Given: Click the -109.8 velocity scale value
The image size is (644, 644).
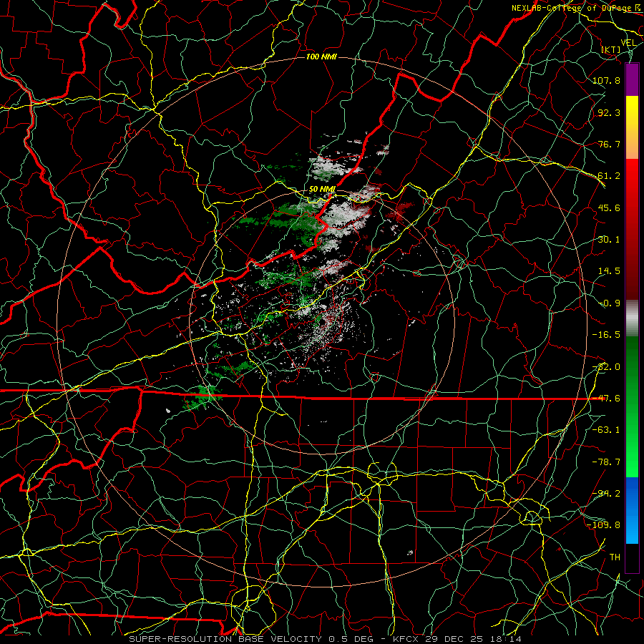Looking at the screenshot, I should click(x=604, y=525).
